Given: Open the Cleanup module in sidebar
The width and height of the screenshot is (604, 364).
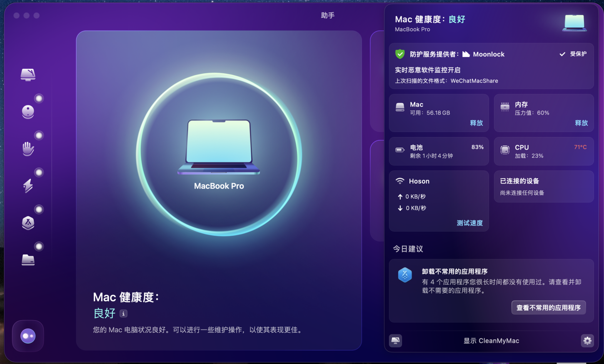Looking at the screenshot, I should 28,112.
